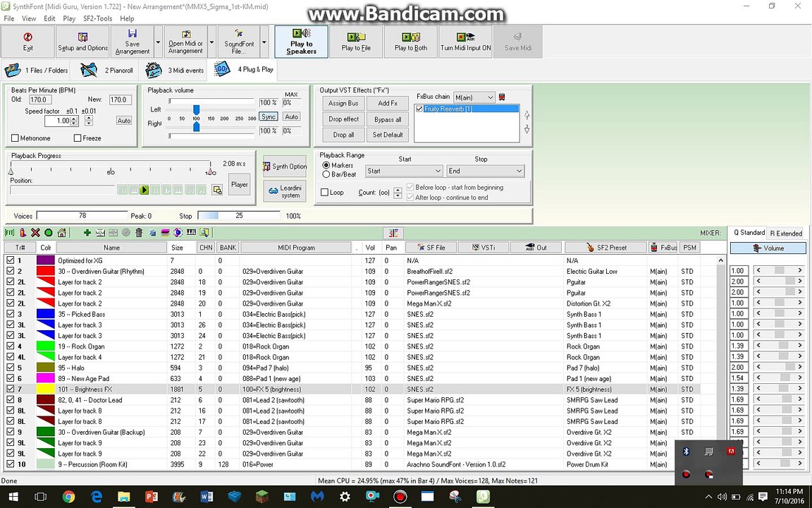Click the SoundFont File toolbar icon
Image resolution: width=812 pixels, height=508 pixels.
click(x=239, y=42)
